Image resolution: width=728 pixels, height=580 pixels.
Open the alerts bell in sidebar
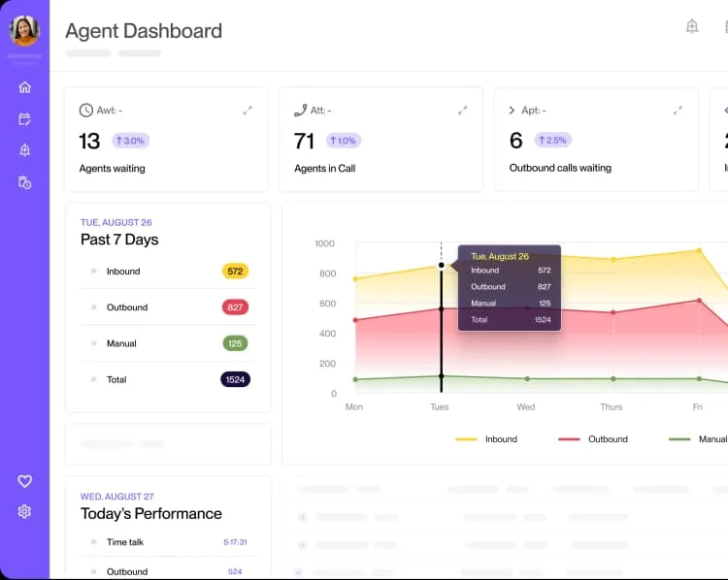click(24, 150)
